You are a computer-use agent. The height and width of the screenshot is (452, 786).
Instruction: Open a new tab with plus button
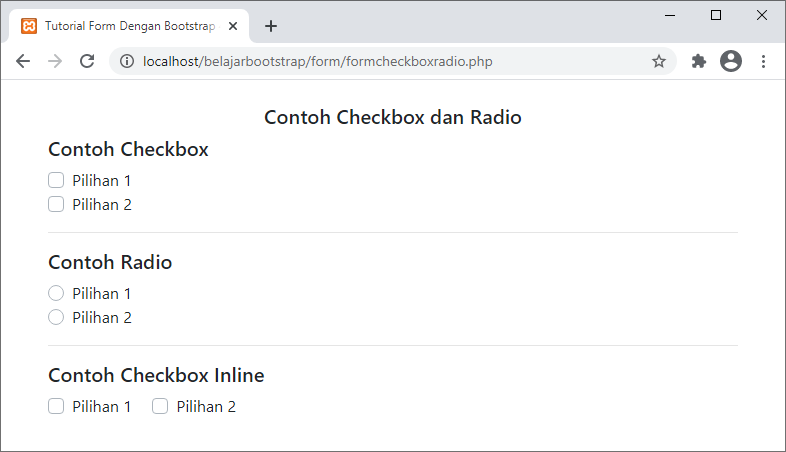[x=270, y=26]
